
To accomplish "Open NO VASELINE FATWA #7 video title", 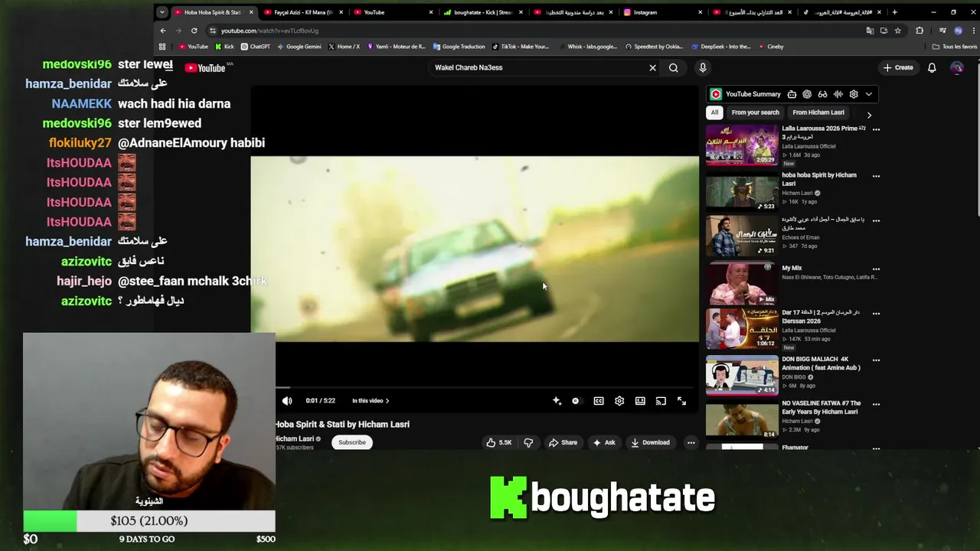I will 821,407.
